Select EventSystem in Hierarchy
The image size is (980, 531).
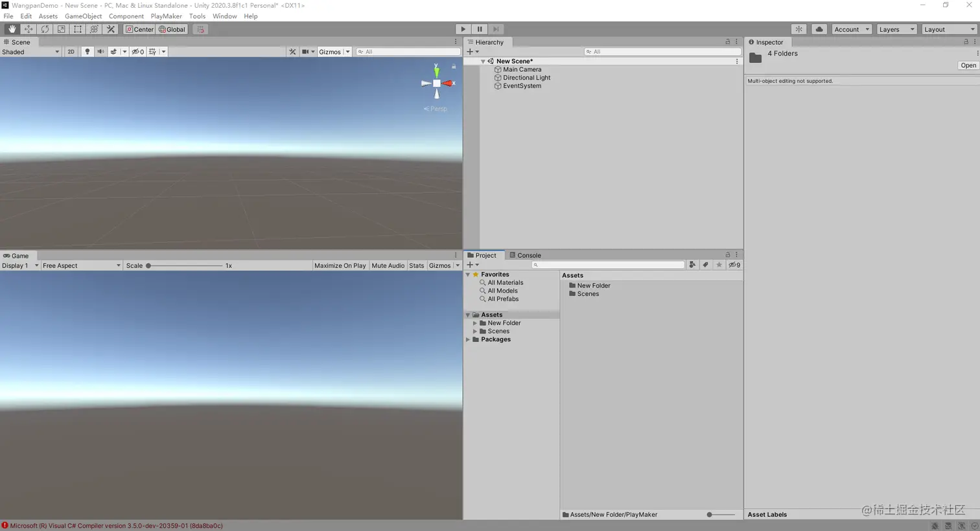522,85
